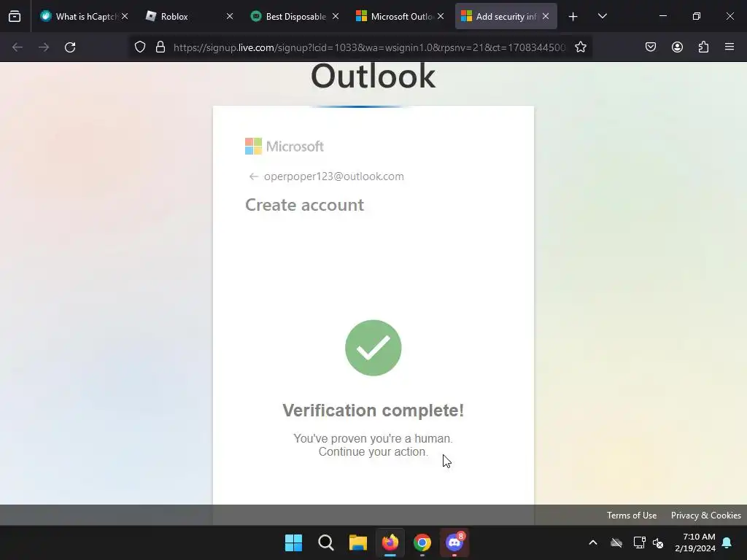Save page to Pocket
The width and height of the screenshot is (747, 560).
[x=651, y=47]
